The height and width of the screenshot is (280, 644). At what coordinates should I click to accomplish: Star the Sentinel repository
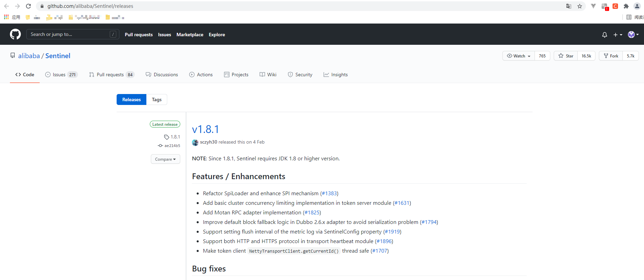tap(566, 56)
